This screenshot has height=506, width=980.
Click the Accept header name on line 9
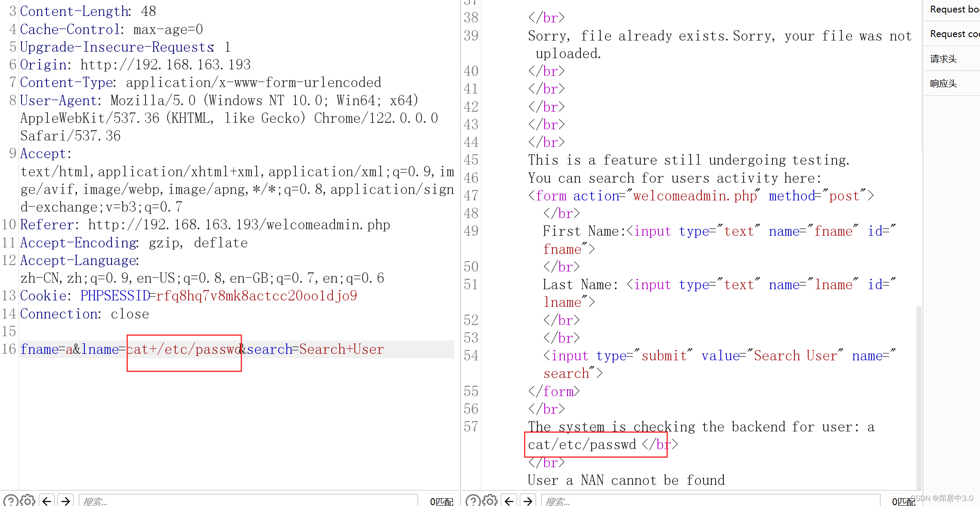coord(43,153)
